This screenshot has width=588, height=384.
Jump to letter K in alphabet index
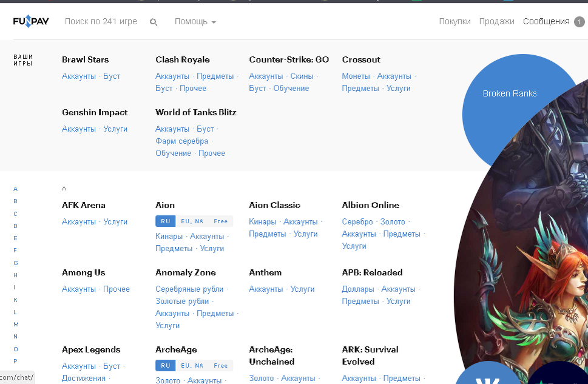coord(15,300)
